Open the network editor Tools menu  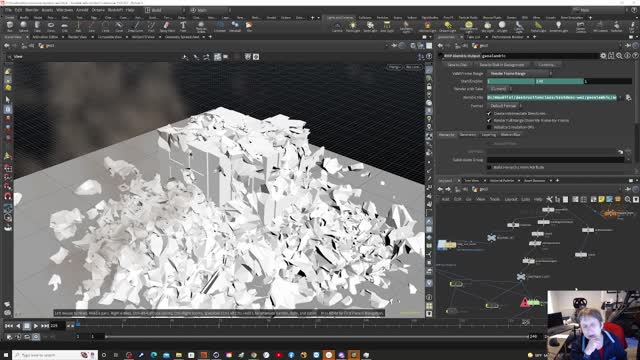[494, 199]
